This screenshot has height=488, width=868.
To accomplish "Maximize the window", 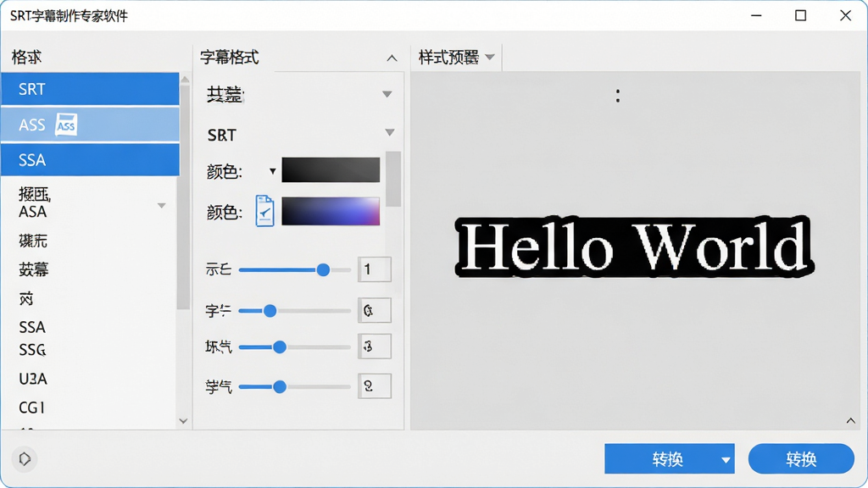I will [800, 15].
